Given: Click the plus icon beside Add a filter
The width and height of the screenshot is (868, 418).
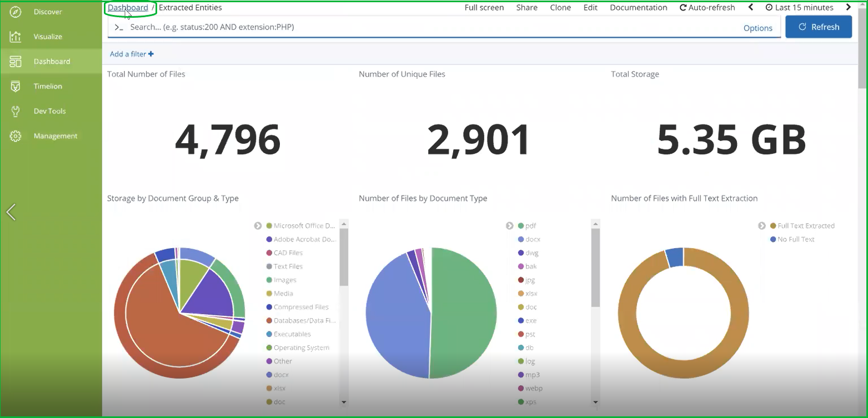Looking at the screenshot, I should coord(151,54).
